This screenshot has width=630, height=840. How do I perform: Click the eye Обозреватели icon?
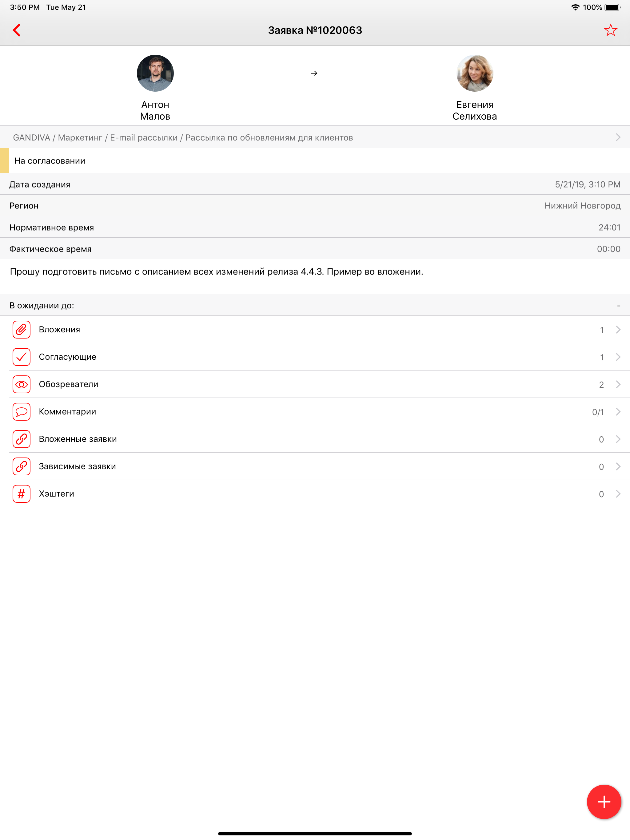click(22, 384)
